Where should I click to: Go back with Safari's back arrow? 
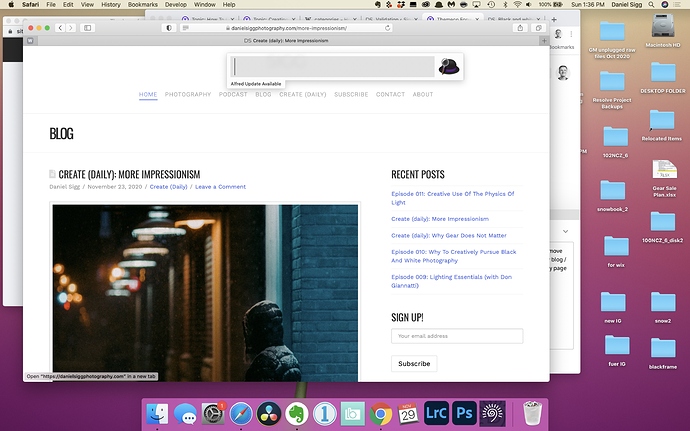[x=60, y=28]
